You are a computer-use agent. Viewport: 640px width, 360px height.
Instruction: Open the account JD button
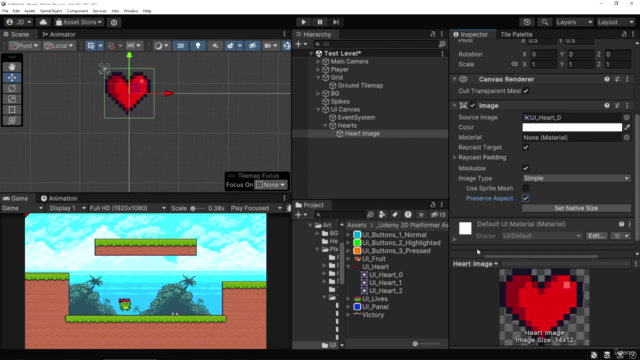tap(19, 22)
